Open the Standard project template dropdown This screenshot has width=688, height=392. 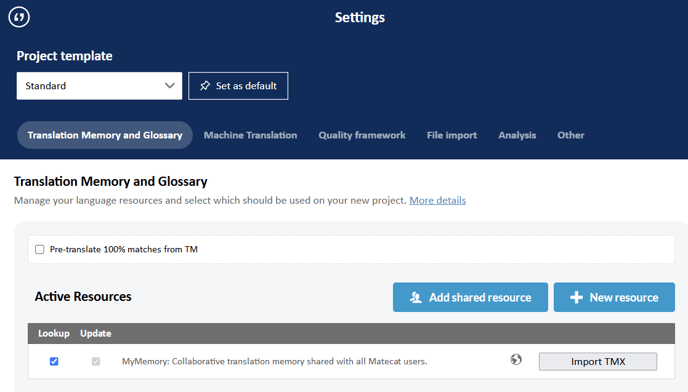(99, 86)
